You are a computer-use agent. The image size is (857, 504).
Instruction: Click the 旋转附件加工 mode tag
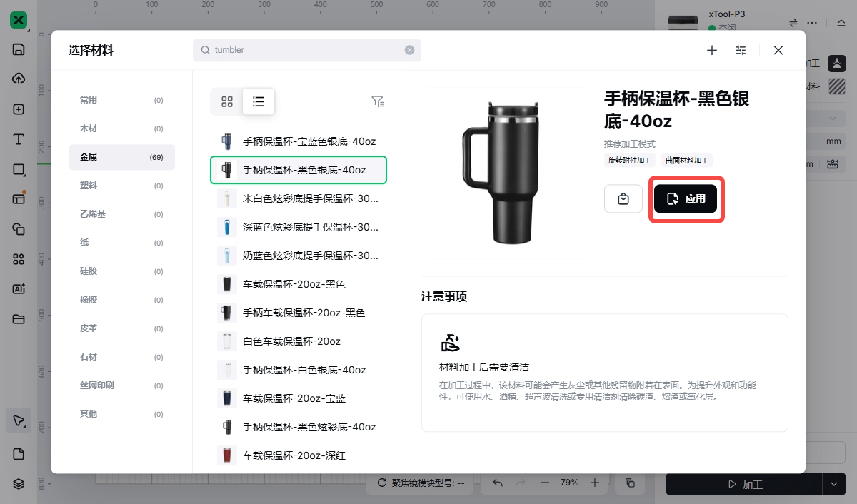point(630,161)
